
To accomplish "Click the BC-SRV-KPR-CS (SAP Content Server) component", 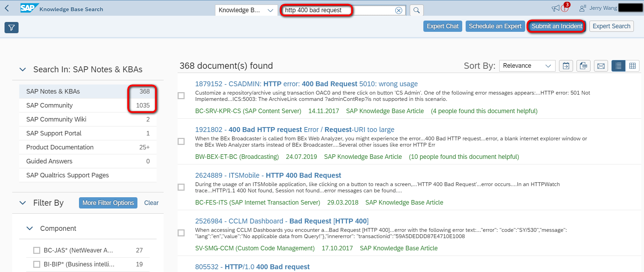I will [248, 111].
